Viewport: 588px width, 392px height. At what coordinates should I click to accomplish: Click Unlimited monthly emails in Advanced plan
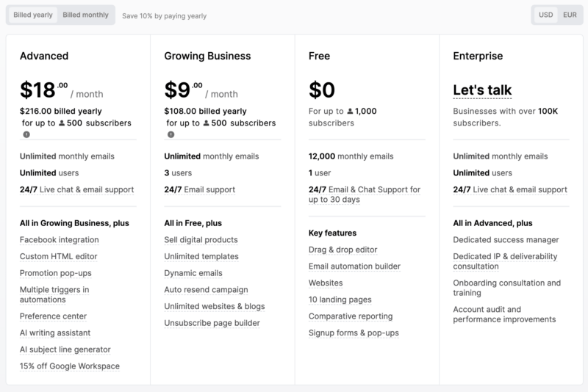click(67, 156)
